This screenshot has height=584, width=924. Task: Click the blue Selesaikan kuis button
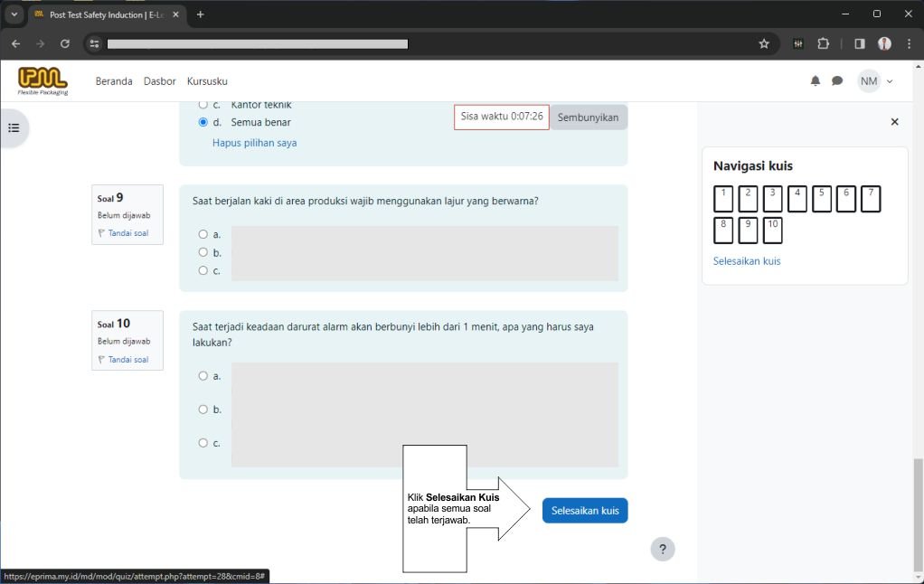tap(585, 511)
